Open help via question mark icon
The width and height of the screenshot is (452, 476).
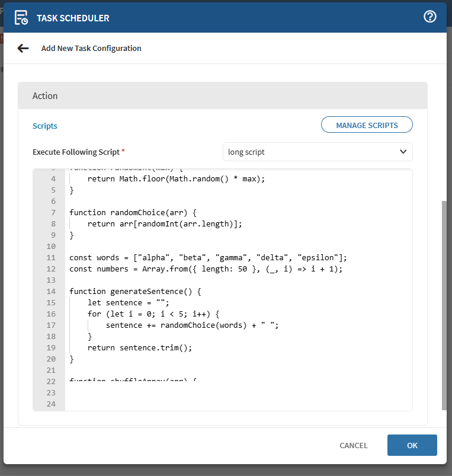pyautogui.click(x=430, y=17)
